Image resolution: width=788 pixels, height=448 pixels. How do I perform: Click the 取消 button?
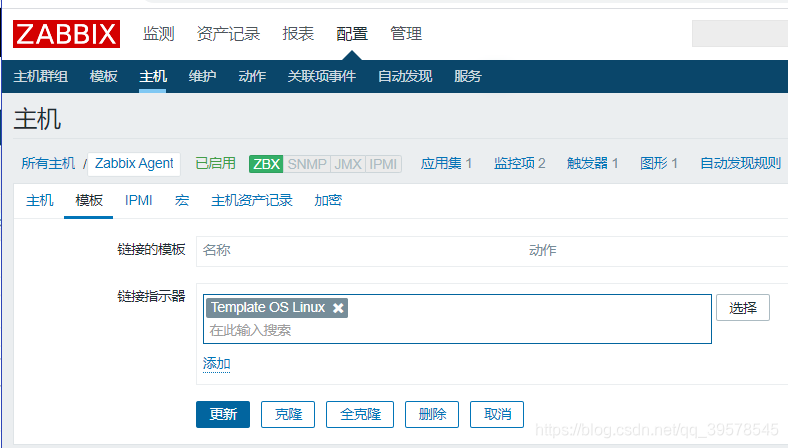point(497,414)
